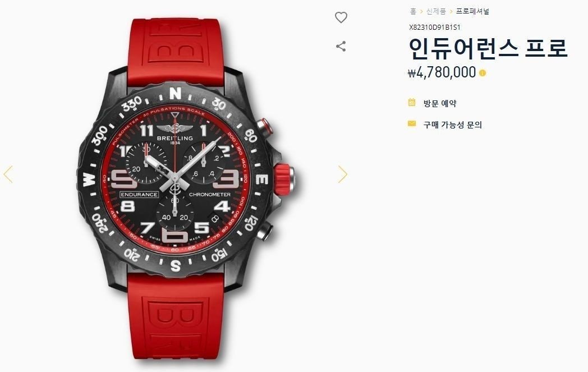588x372 pixels.
Task: Click the share icon below the heart
Action: click(x=341, y=47)
